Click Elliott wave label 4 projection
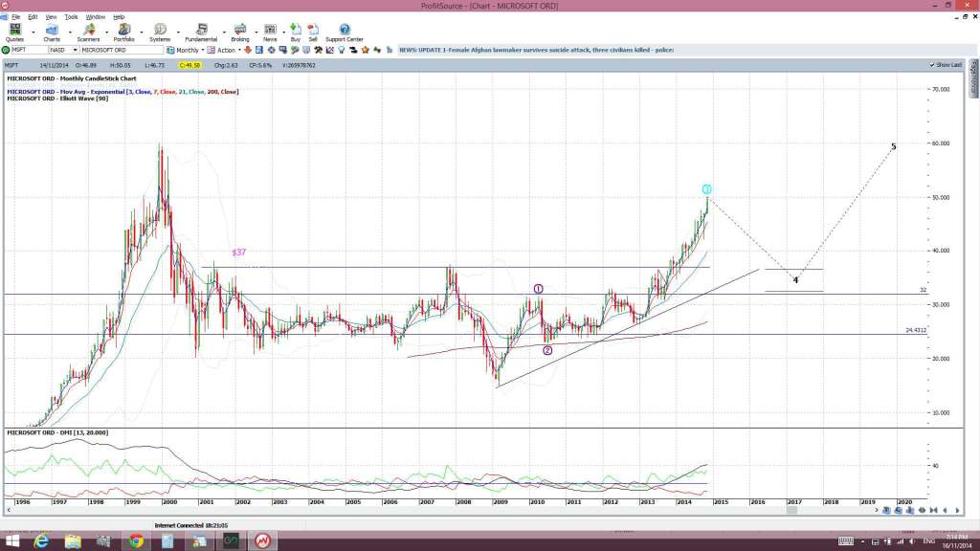 tap(795, 280)
